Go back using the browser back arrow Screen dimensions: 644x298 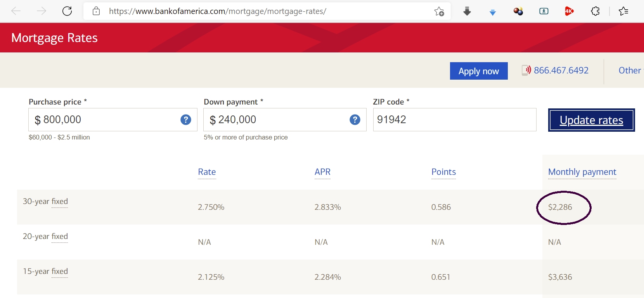pos(16,11)
